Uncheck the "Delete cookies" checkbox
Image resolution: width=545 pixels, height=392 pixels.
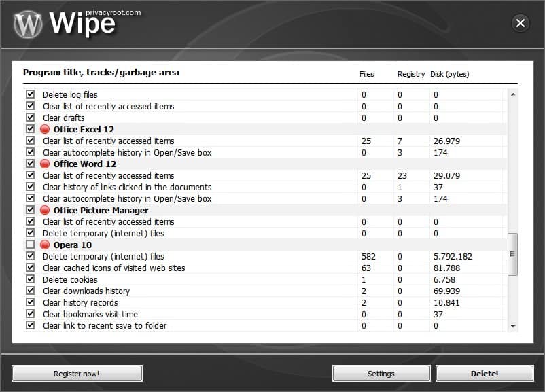tap(30, 279)
